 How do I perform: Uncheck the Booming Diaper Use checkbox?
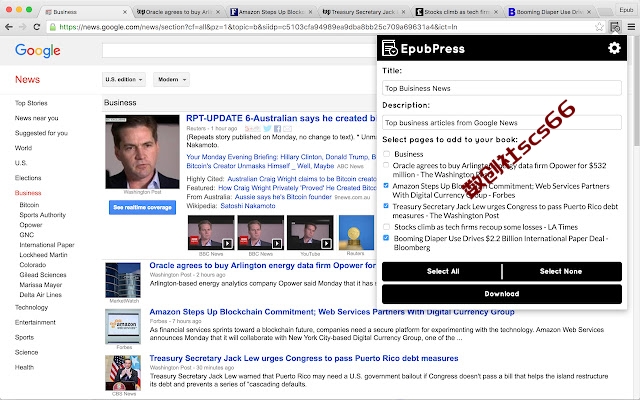point(386,238)
